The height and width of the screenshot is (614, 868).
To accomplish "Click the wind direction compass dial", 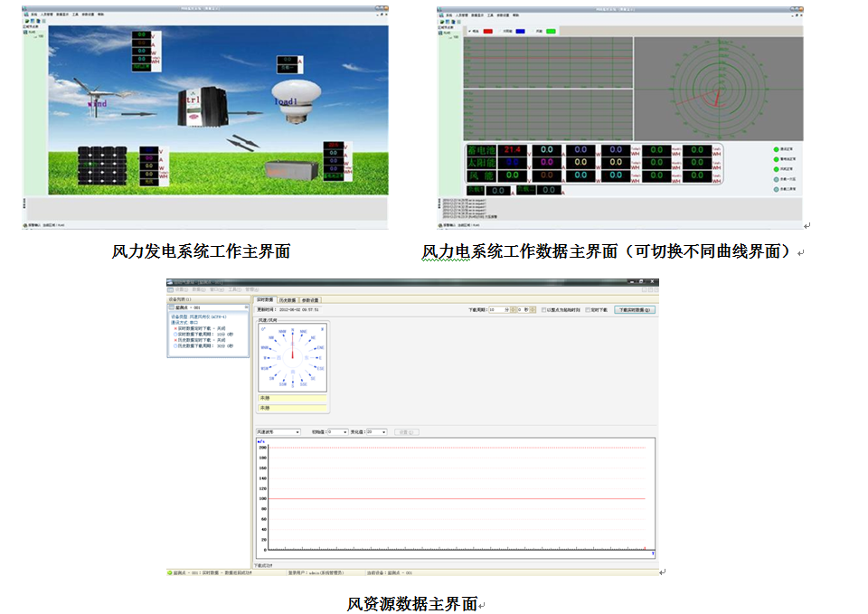I will (293, 356).
